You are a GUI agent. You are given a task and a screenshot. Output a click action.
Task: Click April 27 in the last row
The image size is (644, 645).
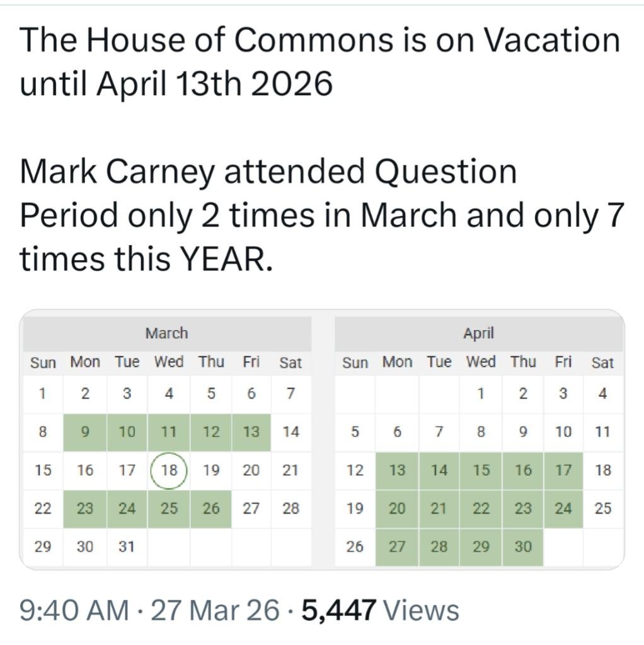[x=397, y=546]
